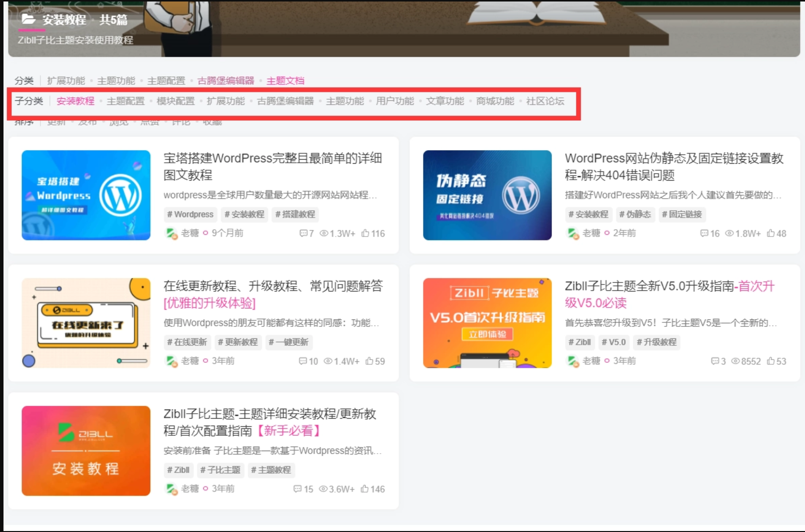Click the comment icon showing 15
This screenshot has width=805, height=532.
coord(297,489)
